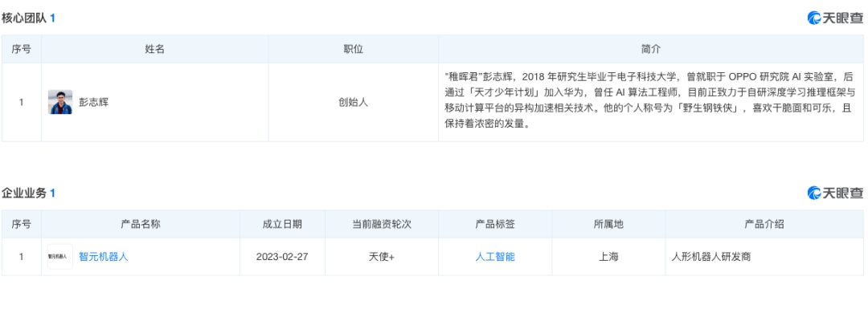Open the 智元机器人 product link
This screenshot has width=868, height=309.
(104, 257)
